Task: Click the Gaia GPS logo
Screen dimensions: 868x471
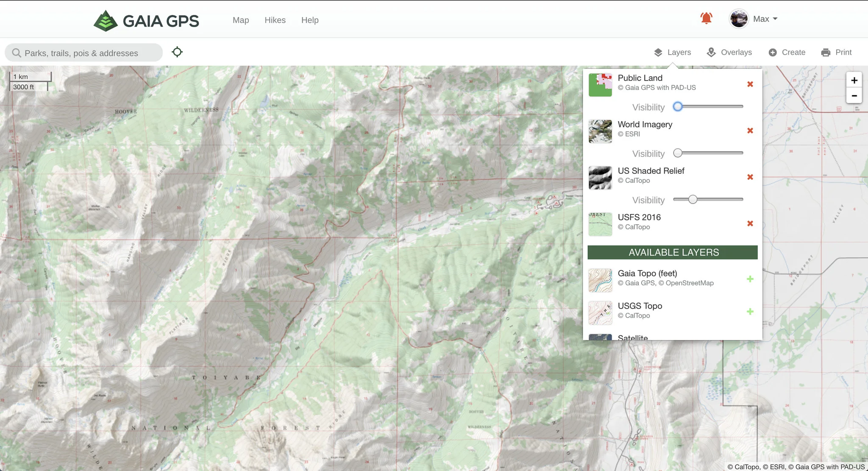Action: point(146,20)
